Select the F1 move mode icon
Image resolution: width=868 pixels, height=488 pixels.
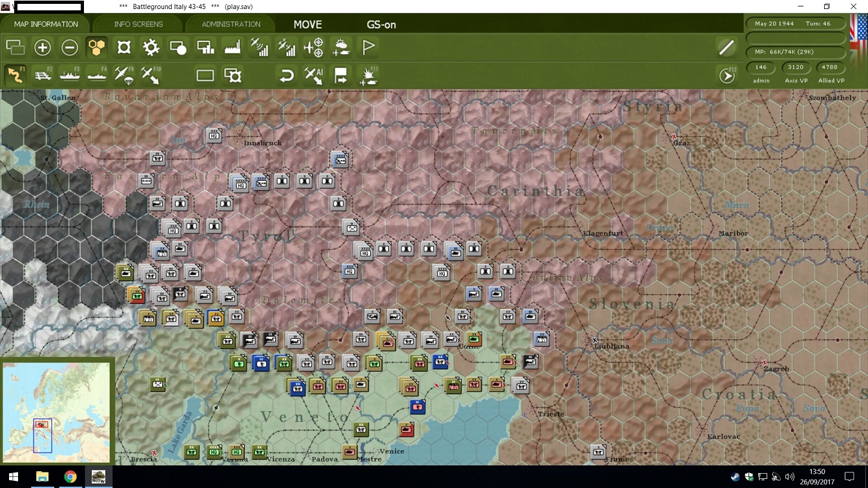pos(15,75)
